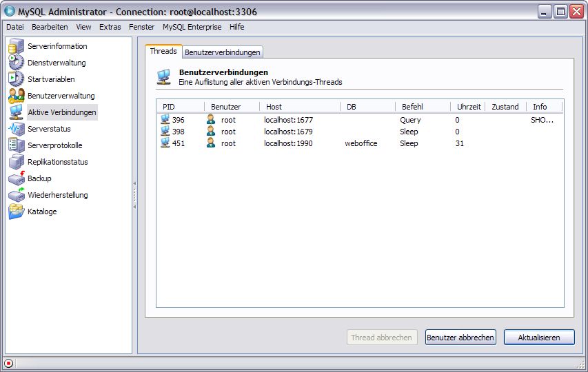Image resolution: width=588 pixels, height=372 pixels.
Task: Click the host cell localhost:1990
Action: [288, 143]
